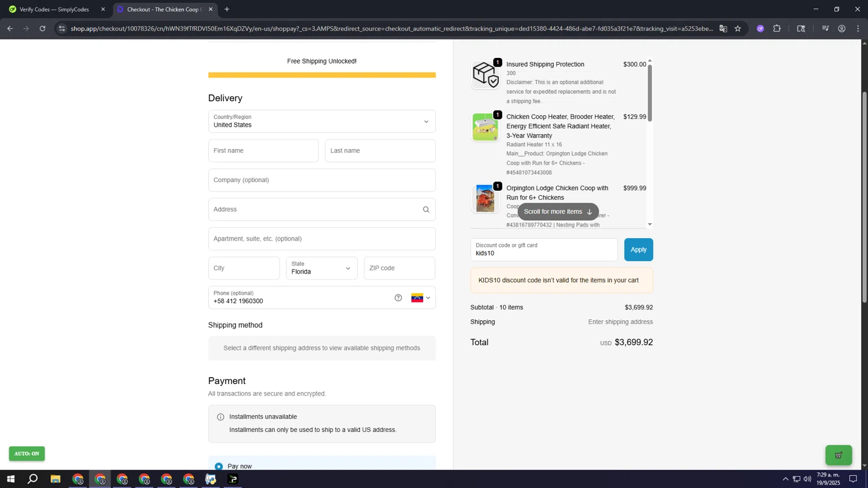Open the notification center icon
The image size is (868, 488).
coord(853,479)
